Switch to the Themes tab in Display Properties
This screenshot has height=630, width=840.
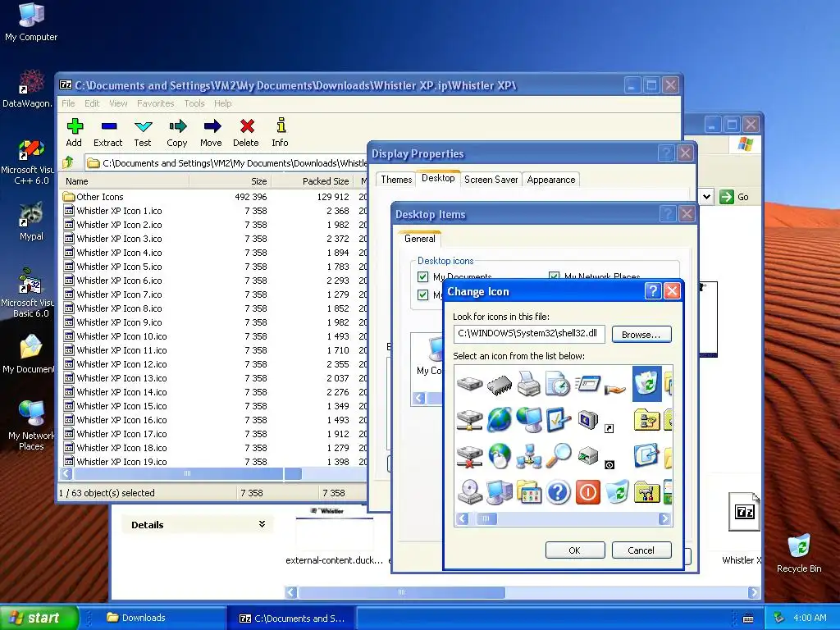396,180
